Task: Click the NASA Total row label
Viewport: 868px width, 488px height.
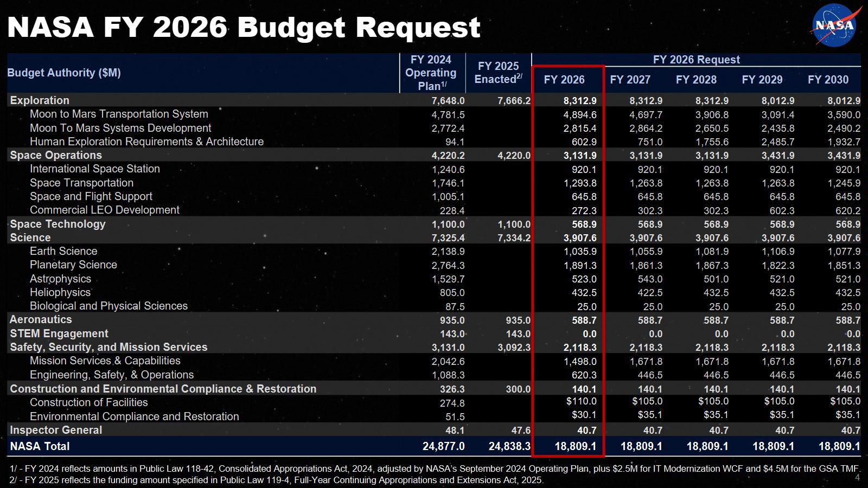Action: (x=40, y=446)
